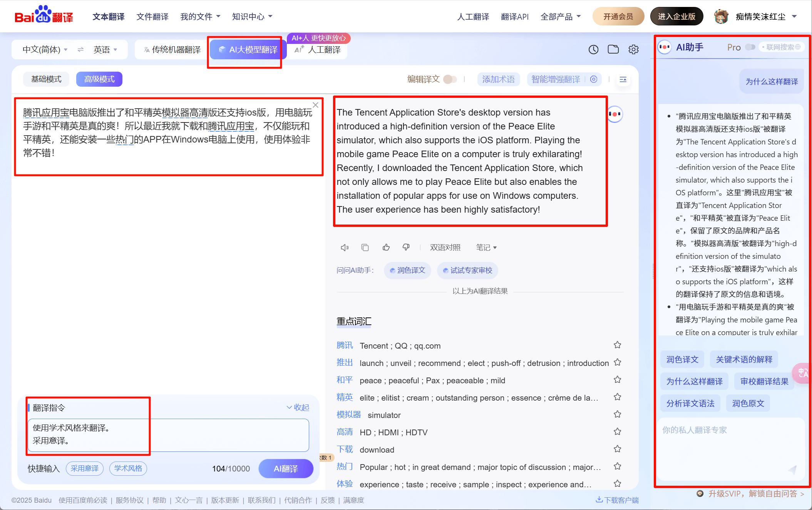Screen dimensions: 812x510
Task: Star the 腾讯 vocabulary entry
Action: click(617, 344)
